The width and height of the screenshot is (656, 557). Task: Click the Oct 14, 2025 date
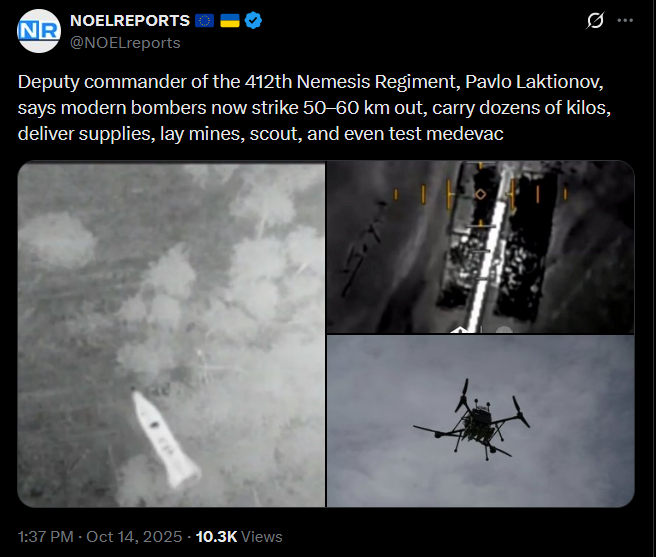point(134,536)
